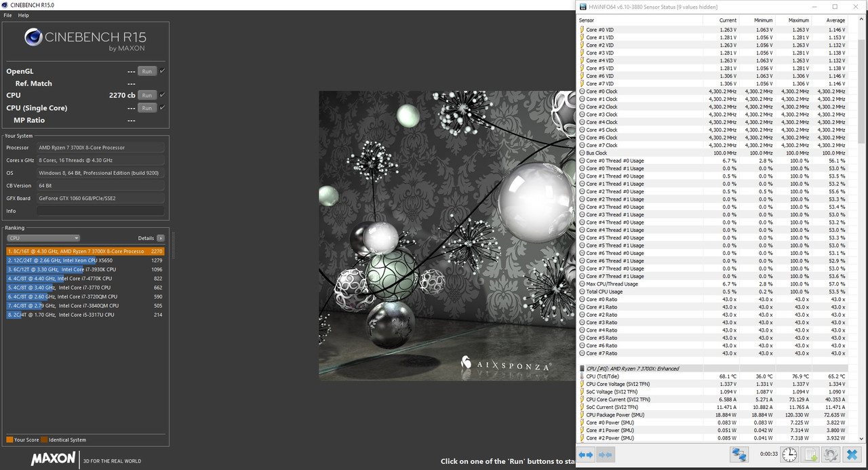Select ranking entry Intel Core i7-3840QM CPU
868x470 pixels.
point(85,306)
